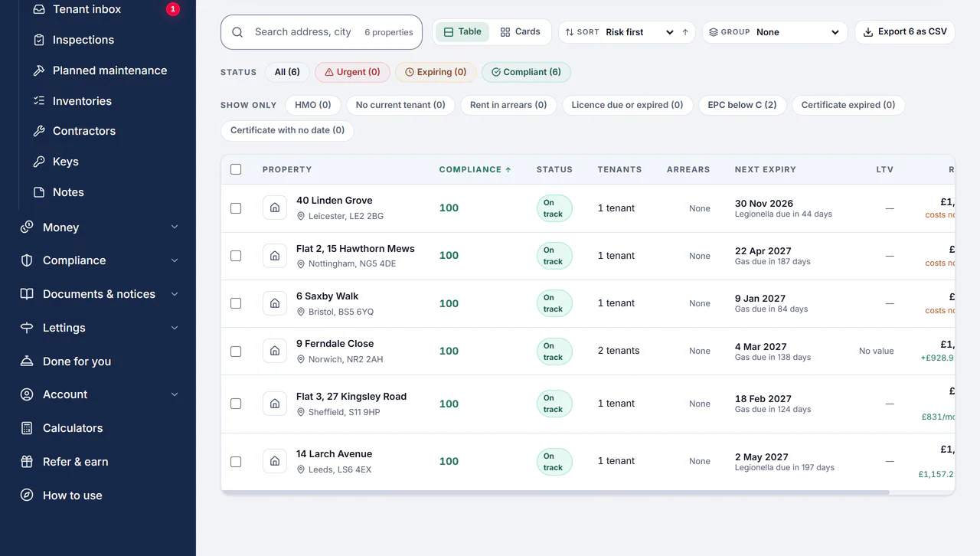Click the Done for you bell icon
Viewport: 980px width, 556px height.
pos(27,361)
